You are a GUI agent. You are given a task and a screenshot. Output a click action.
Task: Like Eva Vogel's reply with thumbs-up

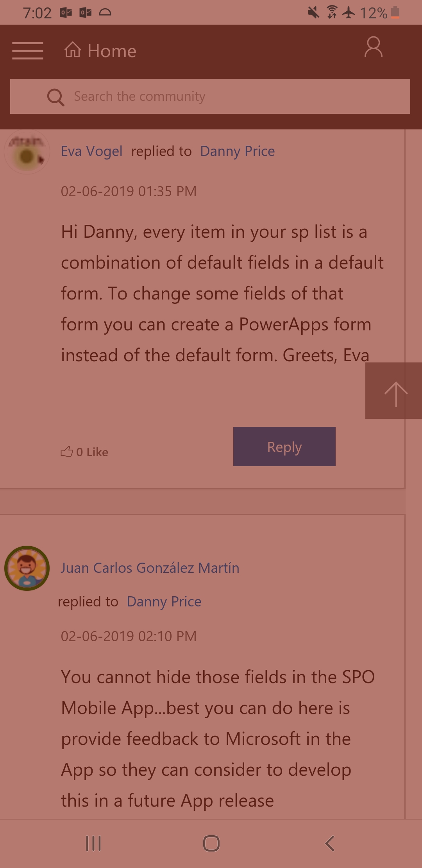tap(67, 452)
